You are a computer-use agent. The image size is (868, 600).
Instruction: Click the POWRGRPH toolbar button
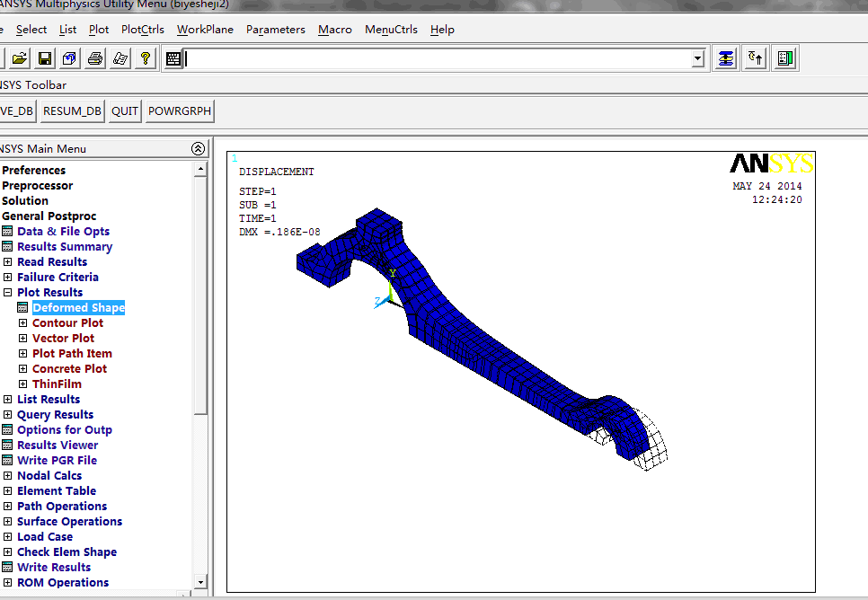(x=180, y=111)
